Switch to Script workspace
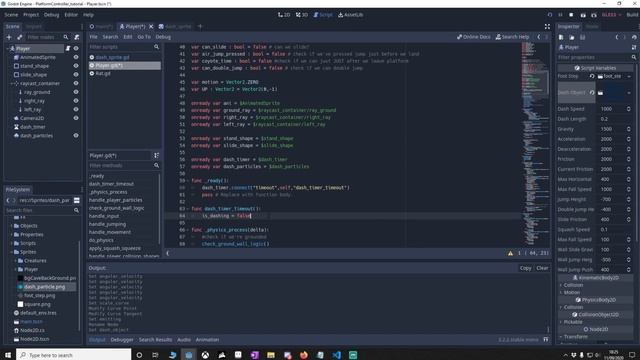640x360 pixels. tap(323, 15)
